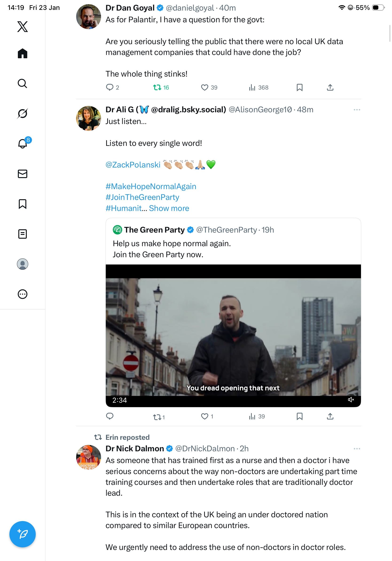392x561 pixels.
Task: Tap the compose new post button
Action: (23, 534)
